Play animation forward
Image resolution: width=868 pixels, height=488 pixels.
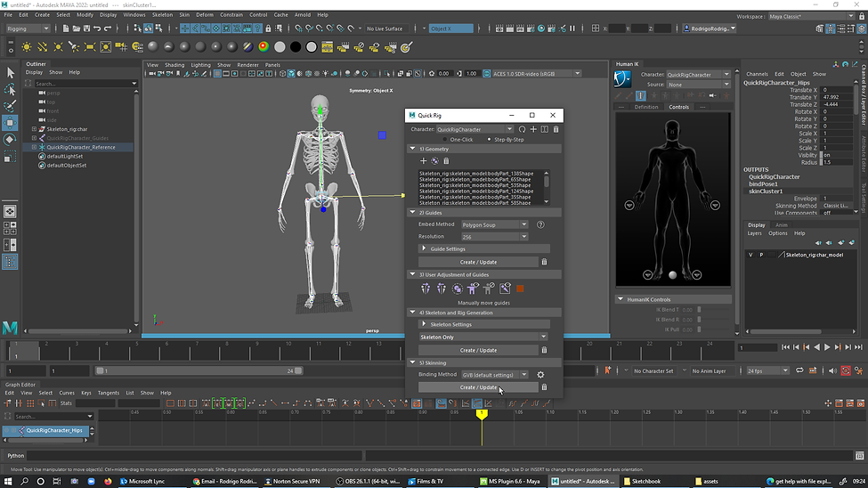[x=827, y=347]
